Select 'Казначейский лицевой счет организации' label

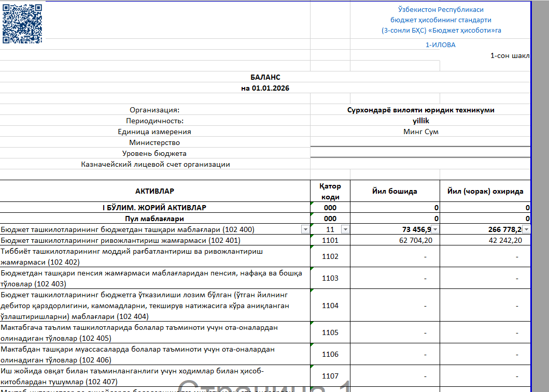(x=155, y=164)
